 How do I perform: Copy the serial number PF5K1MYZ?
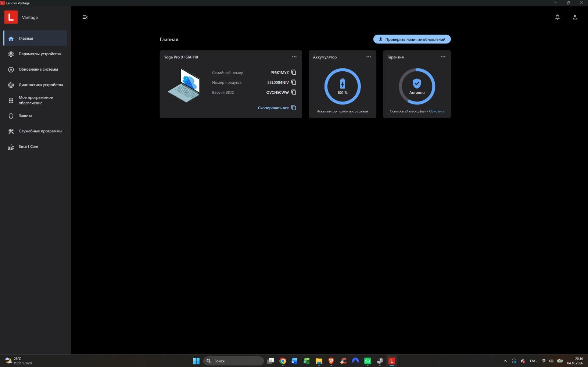(294, 72)
